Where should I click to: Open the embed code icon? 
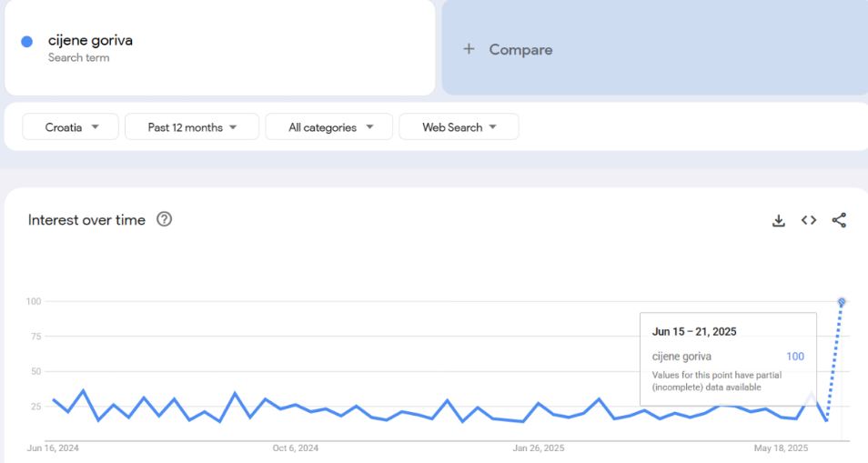[809, 220]
